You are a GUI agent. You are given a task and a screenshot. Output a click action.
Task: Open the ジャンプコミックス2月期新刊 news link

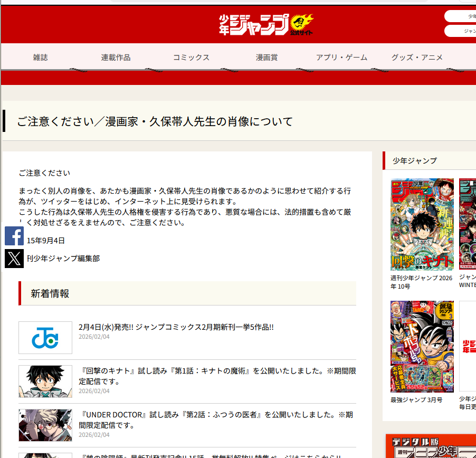coord(176,327)
